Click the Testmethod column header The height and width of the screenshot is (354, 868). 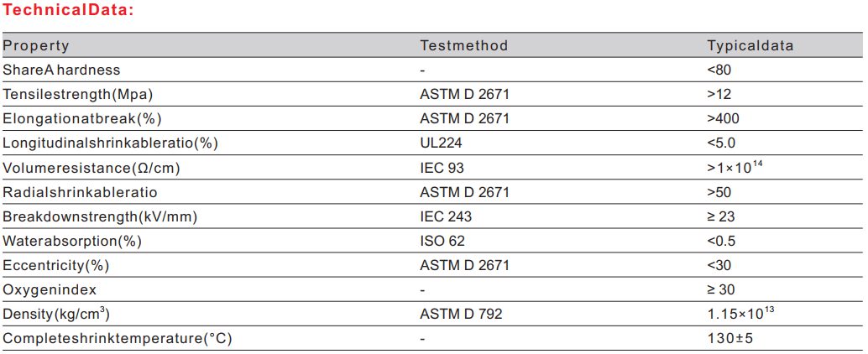(463, 46)
